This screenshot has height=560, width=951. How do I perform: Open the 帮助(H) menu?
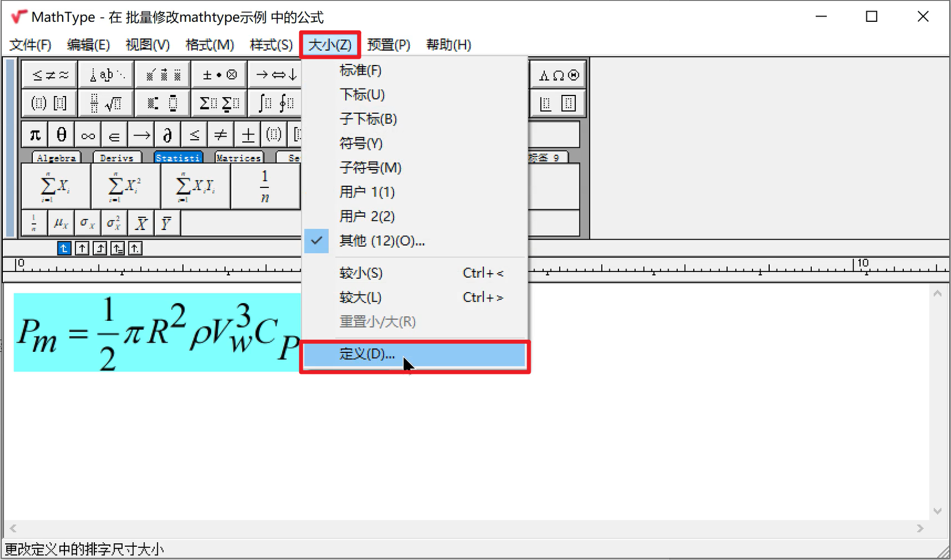[449, 45]
